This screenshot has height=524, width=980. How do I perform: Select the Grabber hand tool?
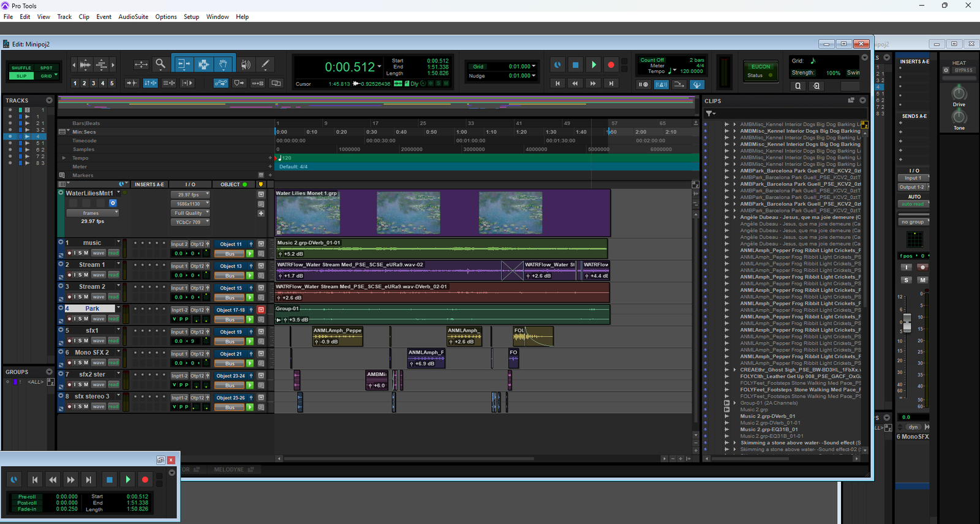(x=224, y=64)
